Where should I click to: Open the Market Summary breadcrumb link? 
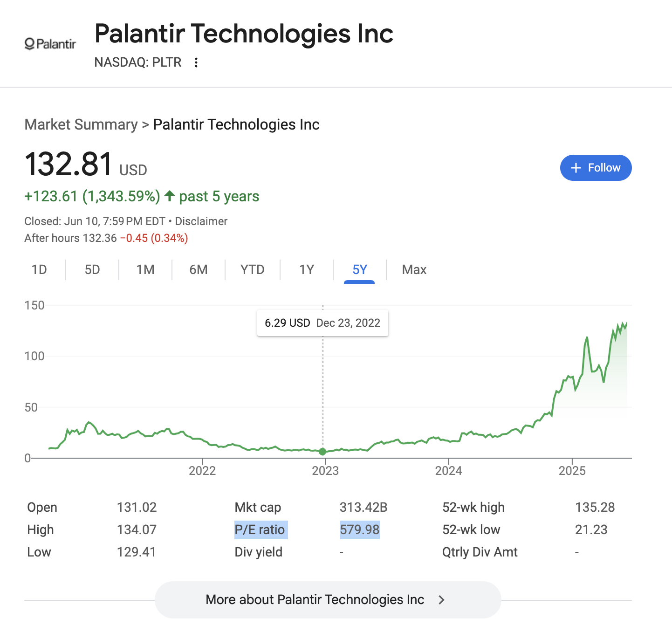click(81, 124)
